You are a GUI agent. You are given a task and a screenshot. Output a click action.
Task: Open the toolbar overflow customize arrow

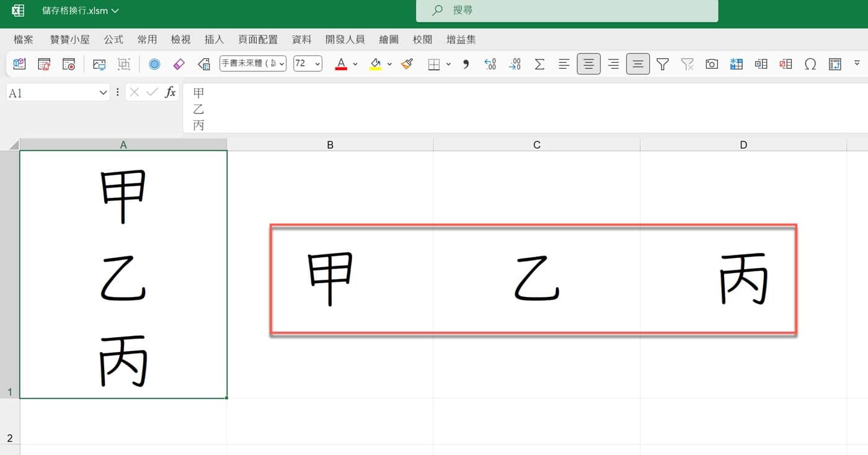[857, 63]
